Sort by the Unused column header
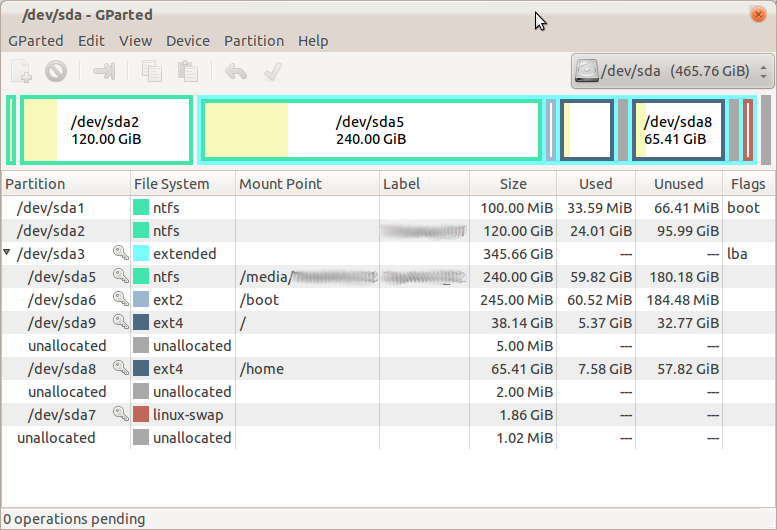Image resolution: width=777 pixels, height=530 pixels. tap(678, 184)
